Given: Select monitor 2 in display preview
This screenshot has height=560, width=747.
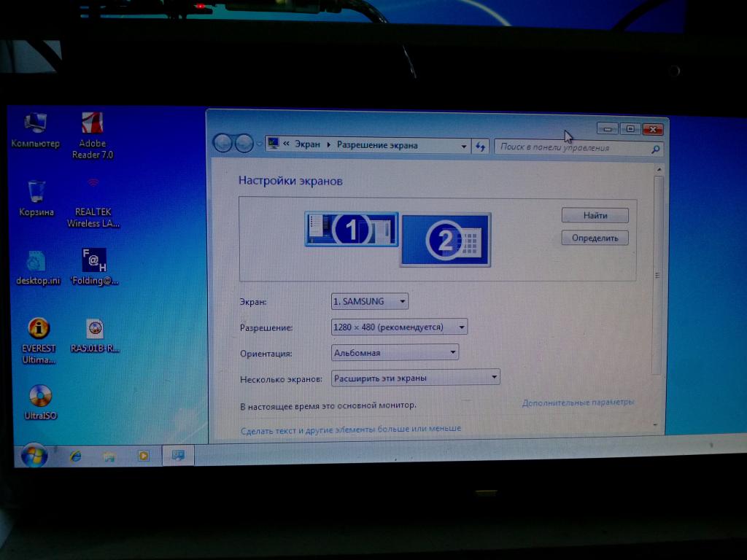Looking at the screenshot, I should tap(446, 239).
